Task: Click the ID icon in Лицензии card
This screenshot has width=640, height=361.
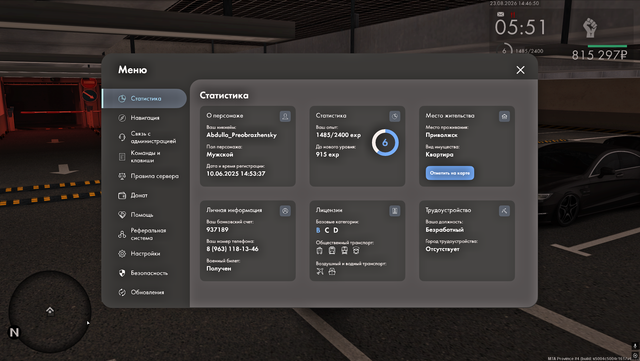Action: click(394, 211)
